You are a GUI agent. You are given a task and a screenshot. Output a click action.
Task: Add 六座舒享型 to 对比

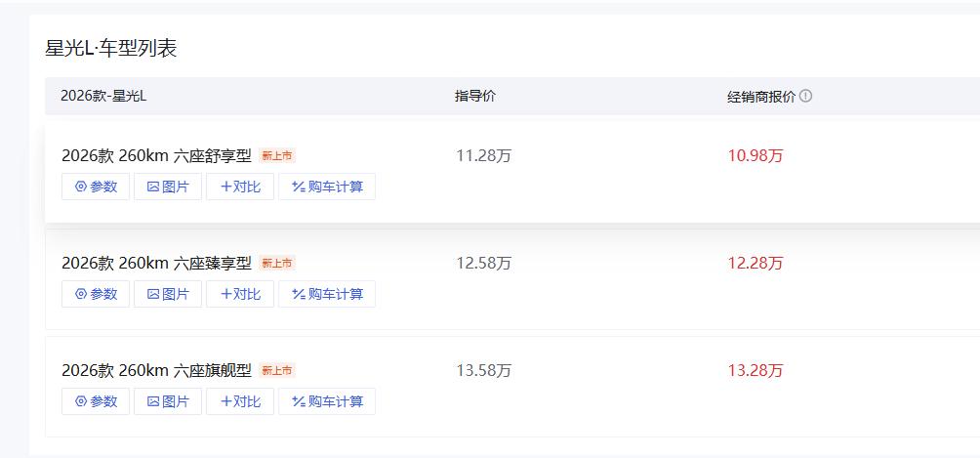click(x=240, y=187)
